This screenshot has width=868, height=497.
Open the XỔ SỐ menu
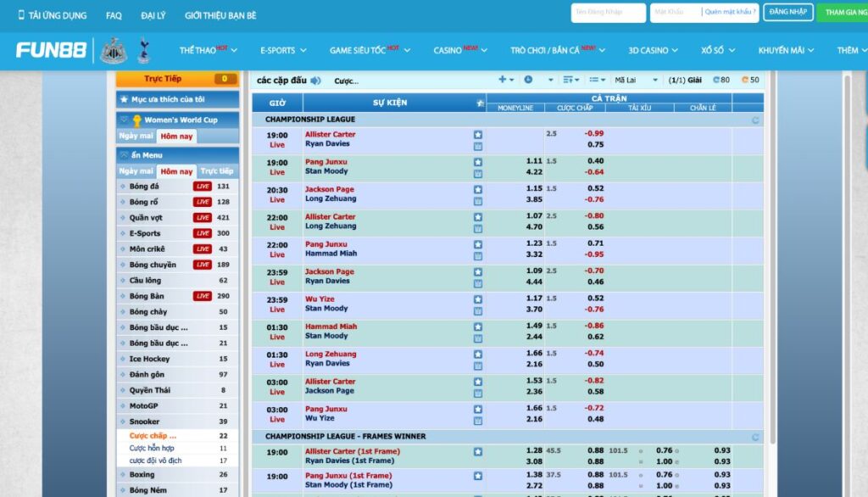click(718, 50)
